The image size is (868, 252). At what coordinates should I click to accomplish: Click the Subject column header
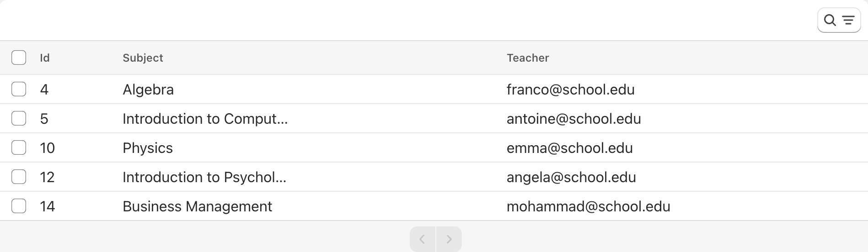point(143,58)
